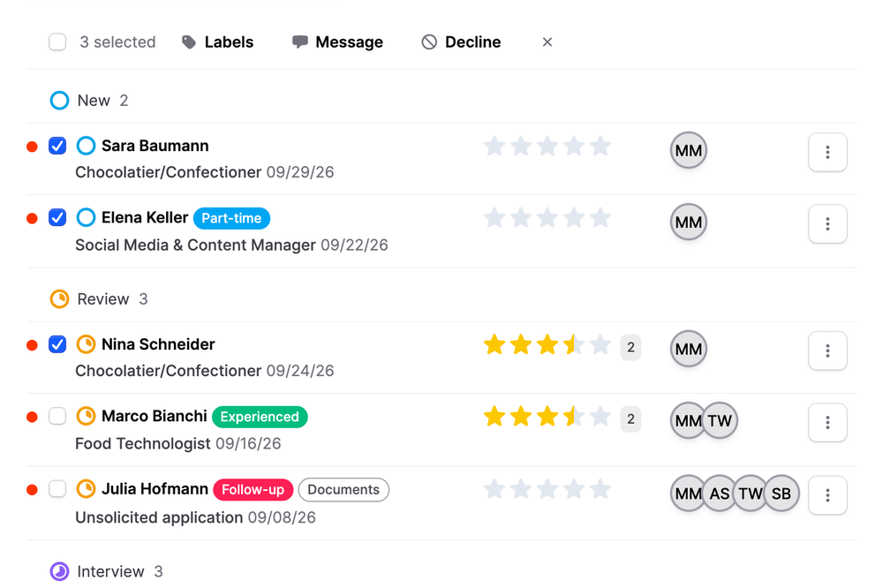Rate Sara Baumann with five stars
Viewport: 883px width, 588px height.
pos(600,146)
